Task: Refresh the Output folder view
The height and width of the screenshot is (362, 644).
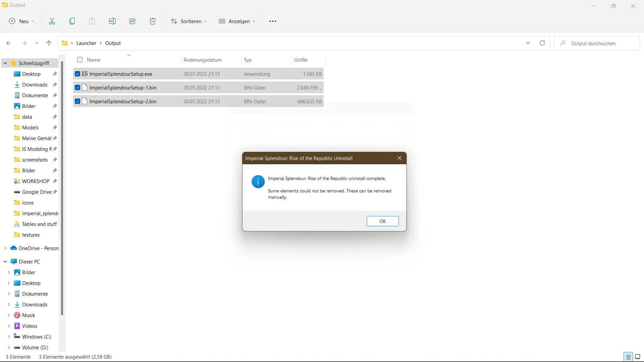Action: pyautogui.click(x=542, y=43)
